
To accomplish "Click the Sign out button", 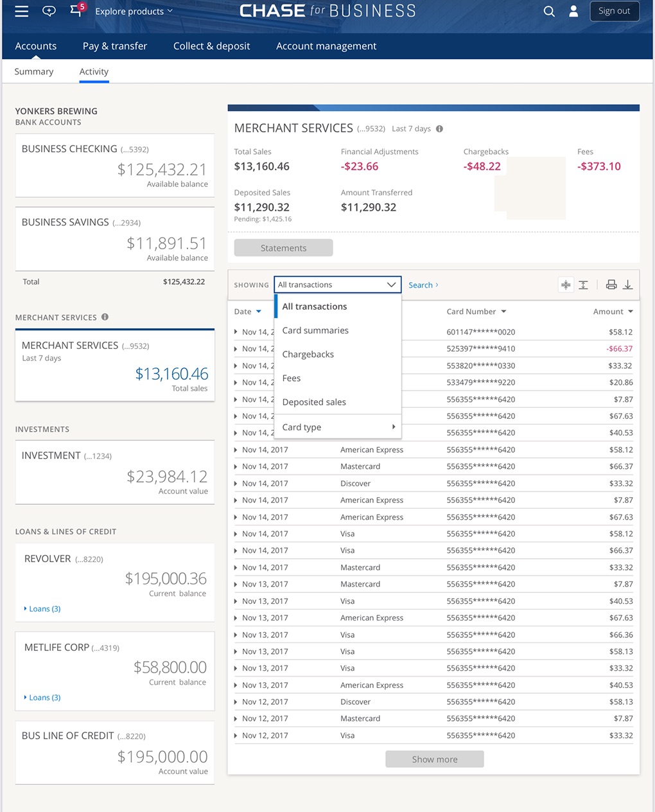I will 615,11.
